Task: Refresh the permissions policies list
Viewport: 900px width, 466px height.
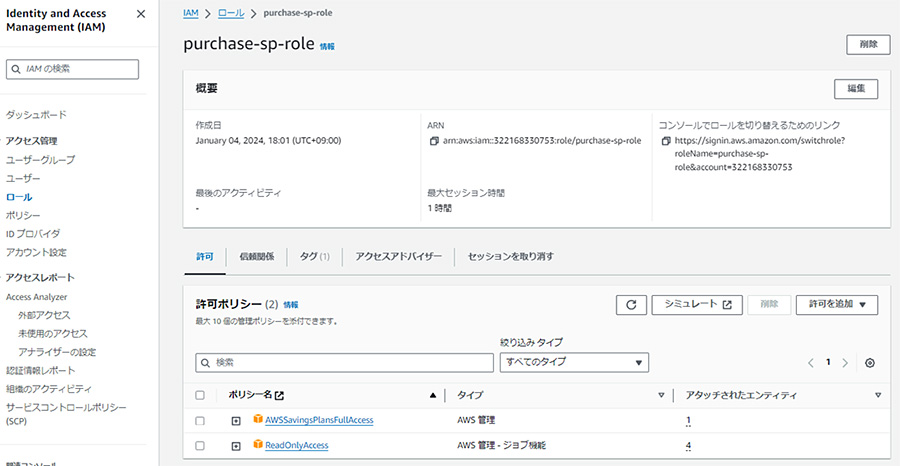Action: point(631,305)
